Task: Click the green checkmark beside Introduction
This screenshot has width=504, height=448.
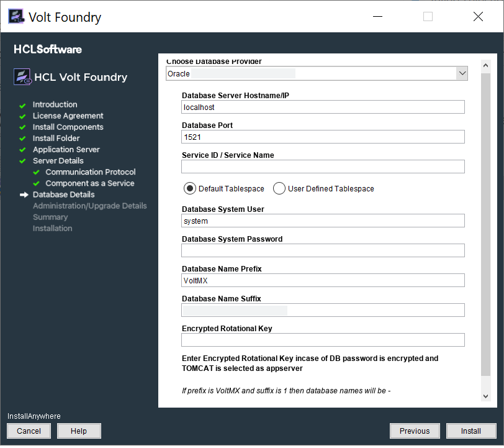Action: coord(23,105)
